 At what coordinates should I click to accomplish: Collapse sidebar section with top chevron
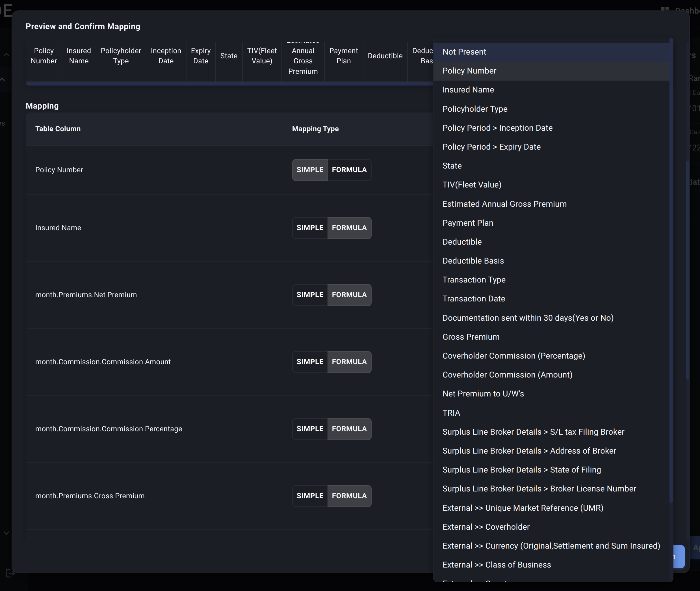(x=6, y=54)
